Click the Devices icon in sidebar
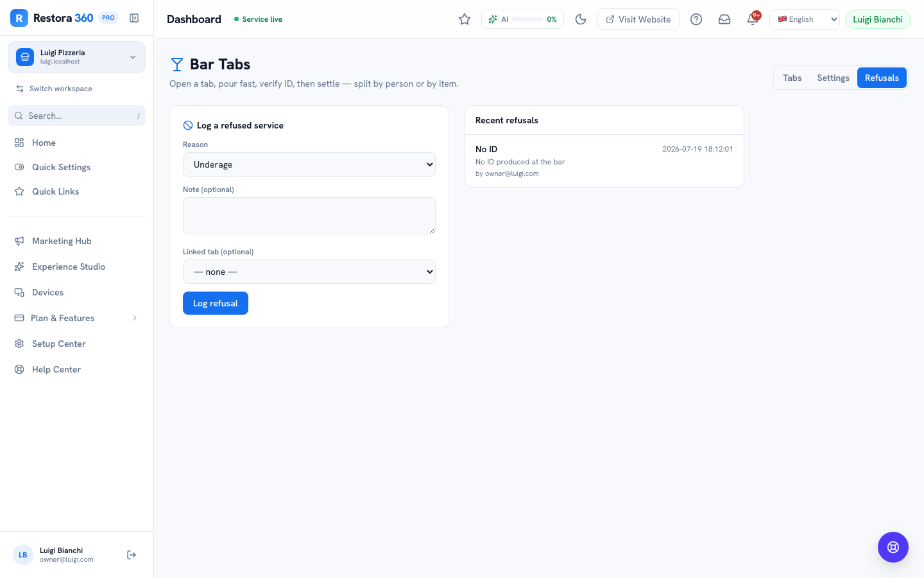Screen dimensions: 924x578 pyautogui.click(x=19, y=292)
